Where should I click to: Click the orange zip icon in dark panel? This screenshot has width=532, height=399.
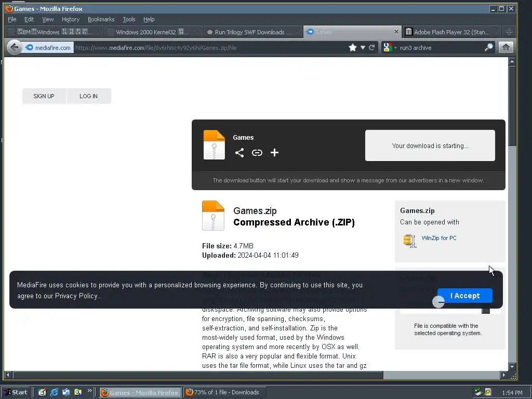pos(214,145)
